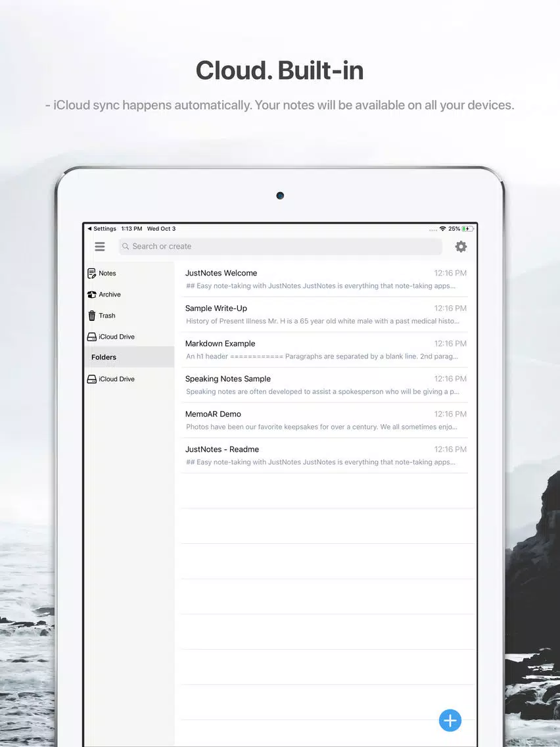Click the iCloud Drive icon below Folders
The image size is (560, 747).
pyautogui.click(x=92, y=379)
